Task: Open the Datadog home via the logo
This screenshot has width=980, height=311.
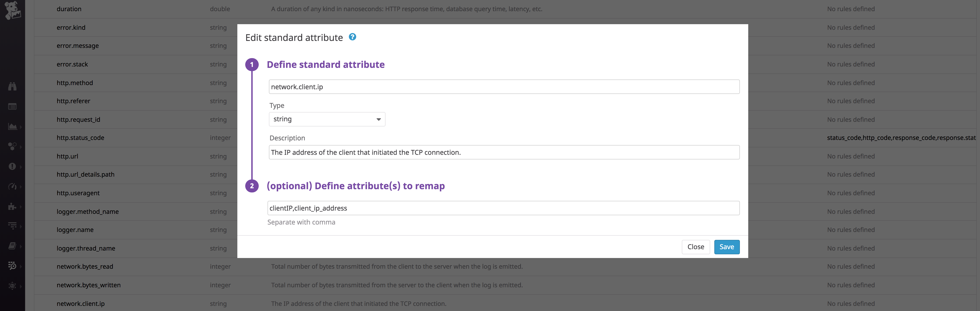Action: tap(13, 10)
